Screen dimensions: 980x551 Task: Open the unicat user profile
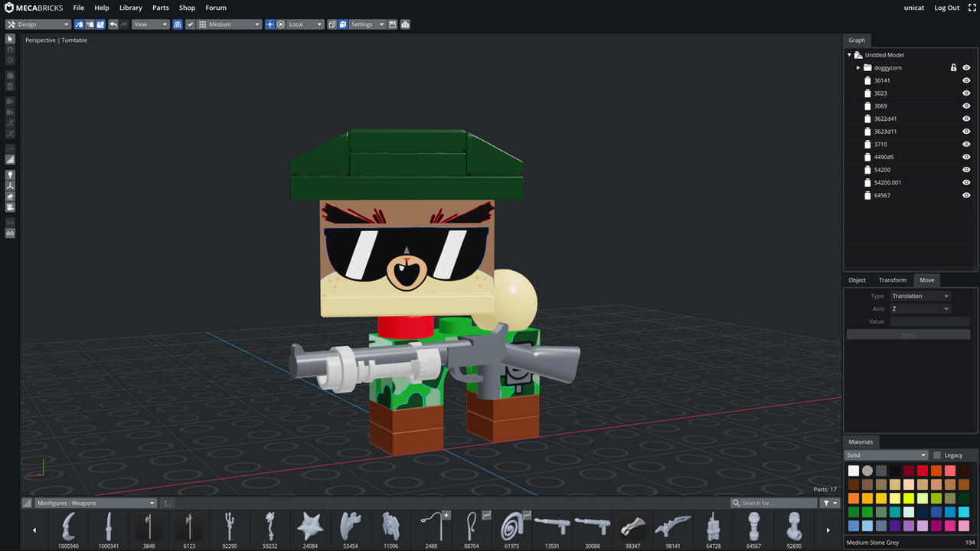click(914, 8)
